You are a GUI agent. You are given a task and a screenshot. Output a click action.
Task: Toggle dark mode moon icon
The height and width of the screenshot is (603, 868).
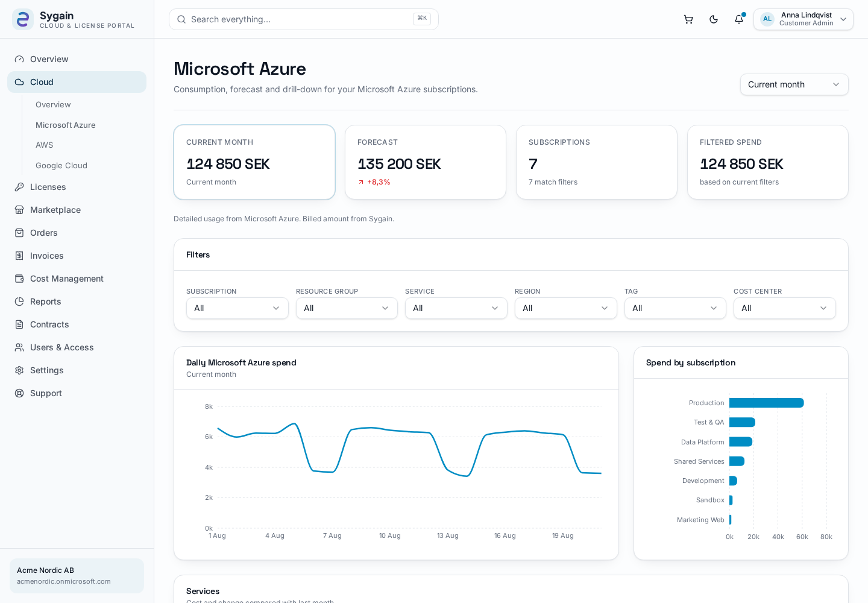click(714, 19)
